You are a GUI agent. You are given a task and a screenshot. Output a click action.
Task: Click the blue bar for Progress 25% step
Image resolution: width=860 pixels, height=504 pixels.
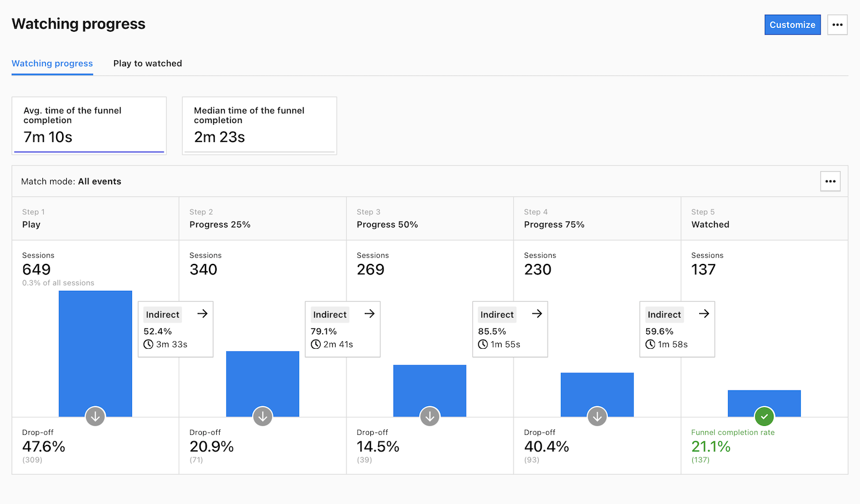pyautogui.click(x=263, y=384)
